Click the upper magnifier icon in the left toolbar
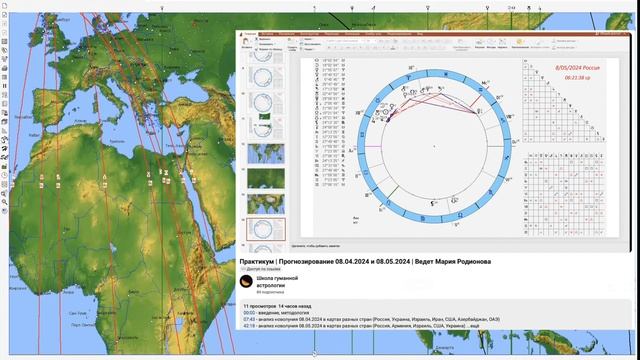The image size is (640, 360). 4,194
